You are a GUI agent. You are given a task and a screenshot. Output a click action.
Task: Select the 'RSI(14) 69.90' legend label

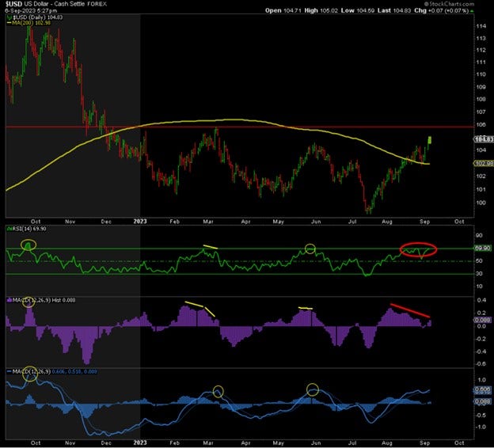pos(28,229)
